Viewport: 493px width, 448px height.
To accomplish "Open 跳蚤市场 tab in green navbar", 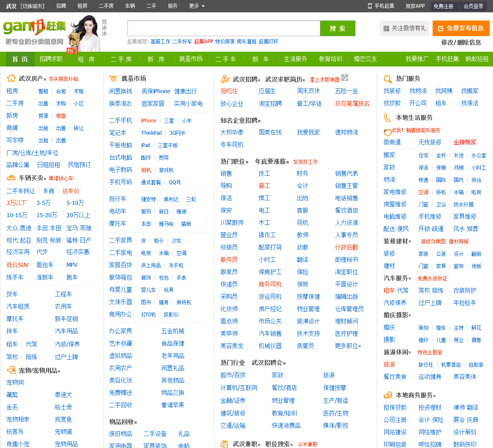I will click(x=191, y=59).
